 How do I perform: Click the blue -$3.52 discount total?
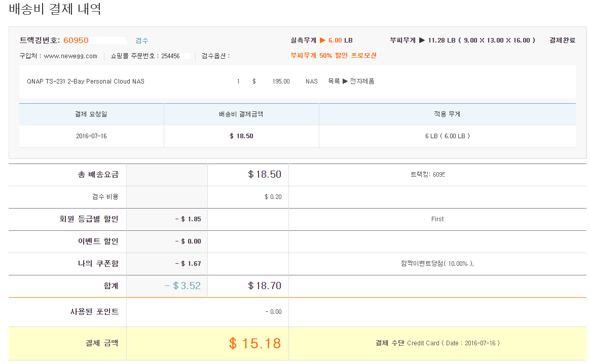182,286
